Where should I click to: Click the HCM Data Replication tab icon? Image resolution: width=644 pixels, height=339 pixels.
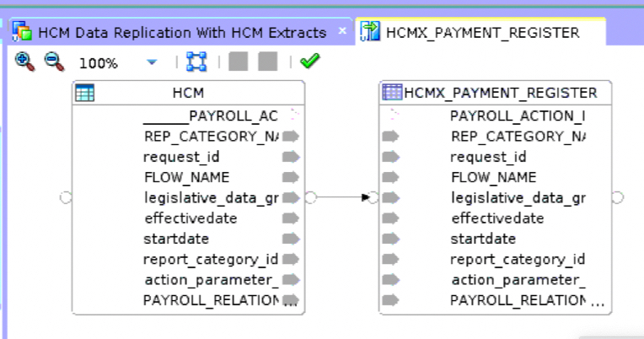click(22, 32)
